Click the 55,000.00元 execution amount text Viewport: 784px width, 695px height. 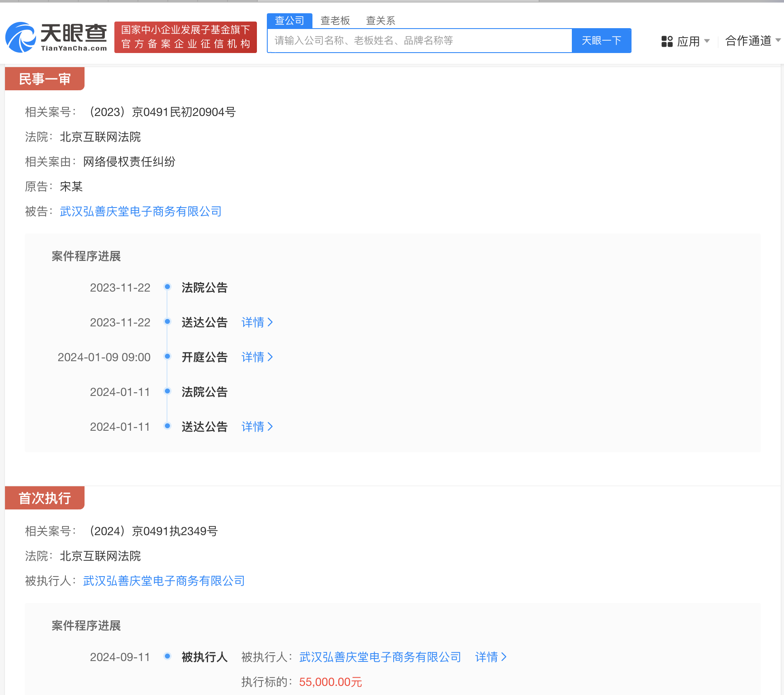tap(329, 681)
